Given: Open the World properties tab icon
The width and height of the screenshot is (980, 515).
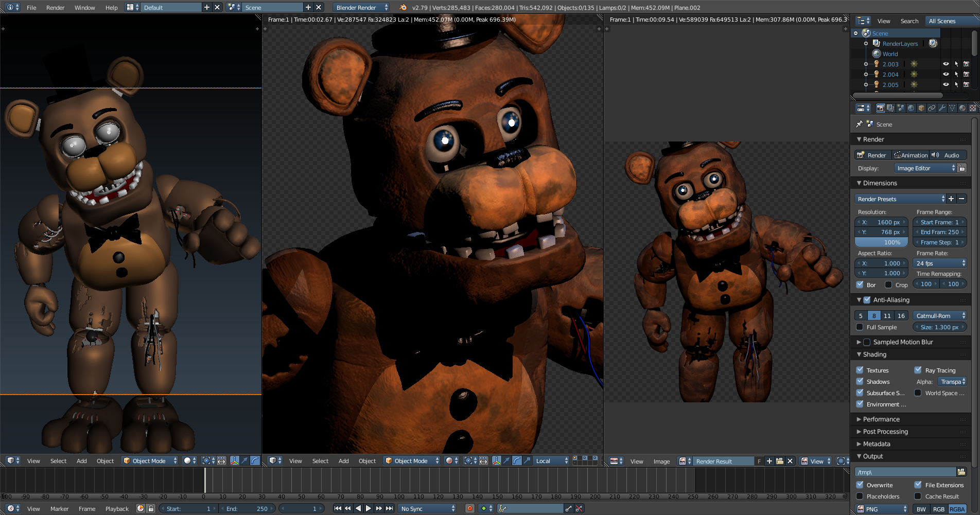Looking at the screenshot, I should pyautogui.click(x=911, y=108).
